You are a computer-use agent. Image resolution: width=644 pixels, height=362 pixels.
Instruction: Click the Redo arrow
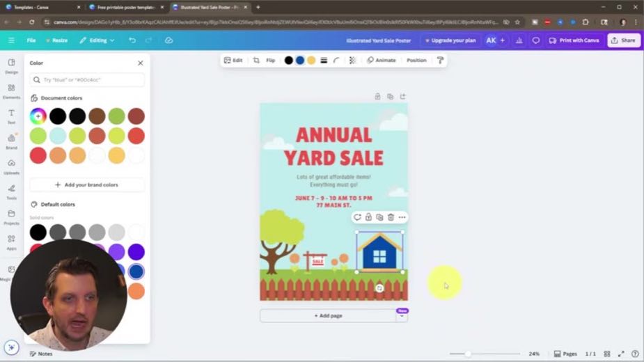coord(149,40)
